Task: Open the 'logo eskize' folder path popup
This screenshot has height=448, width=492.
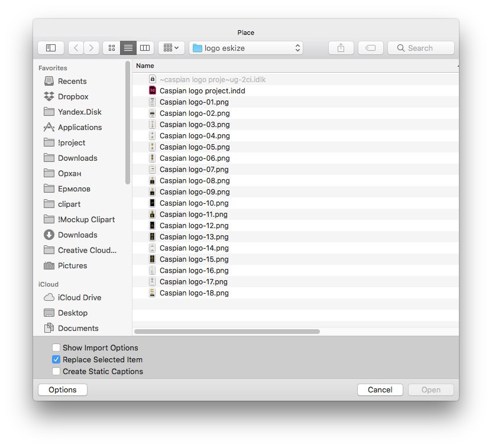Action: pyautogui.click(x=246, y=48)
